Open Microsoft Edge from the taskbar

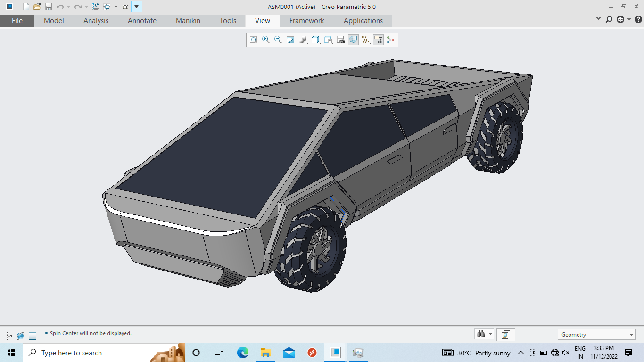point(242,353)
